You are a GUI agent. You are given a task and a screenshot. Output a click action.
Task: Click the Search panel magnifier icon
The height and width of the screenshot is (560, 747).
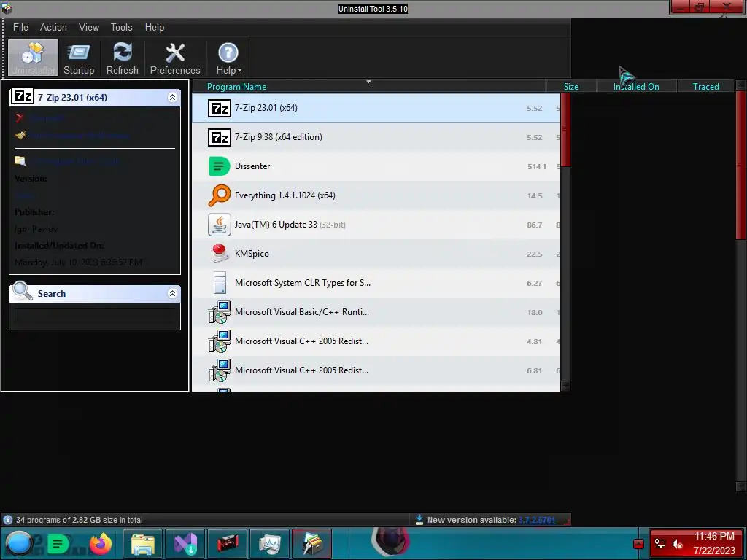point(22,291)
